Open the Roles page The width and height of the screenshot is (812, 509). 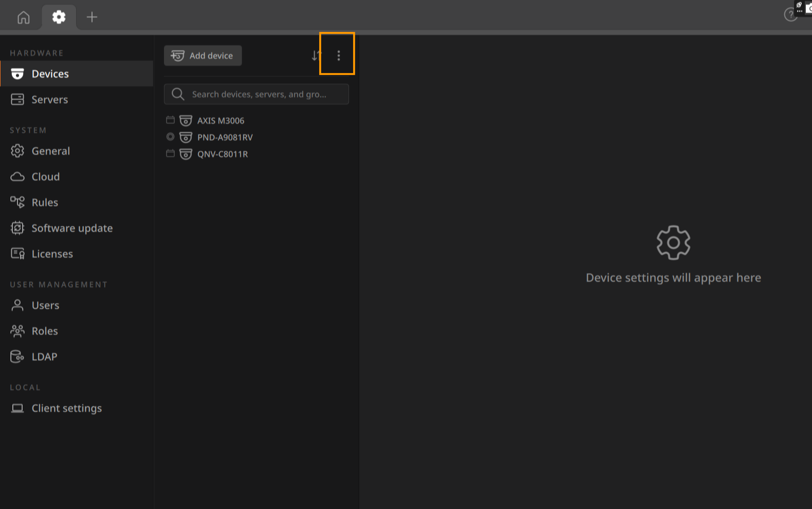coord(77,331)
